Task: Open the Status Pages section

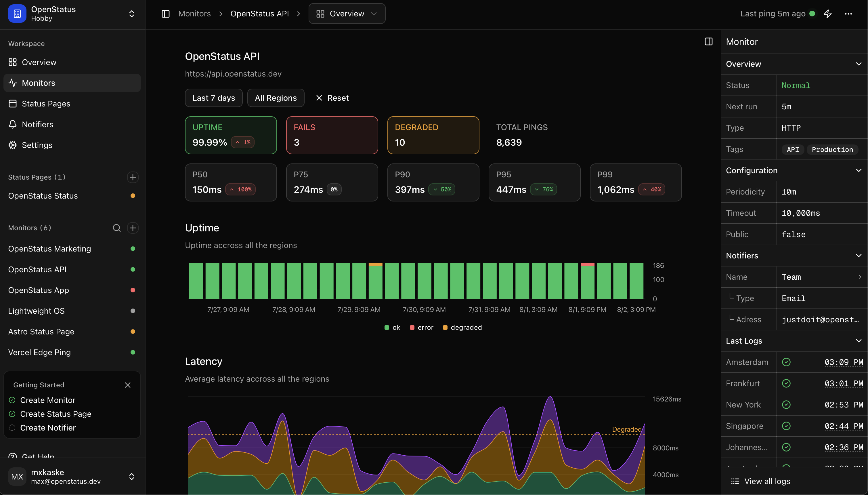Action: [x=46, y=103]
